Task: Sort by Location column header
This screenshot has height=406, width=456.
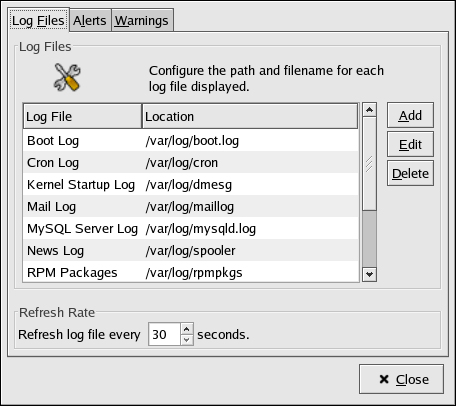Action: pos(250,116)
